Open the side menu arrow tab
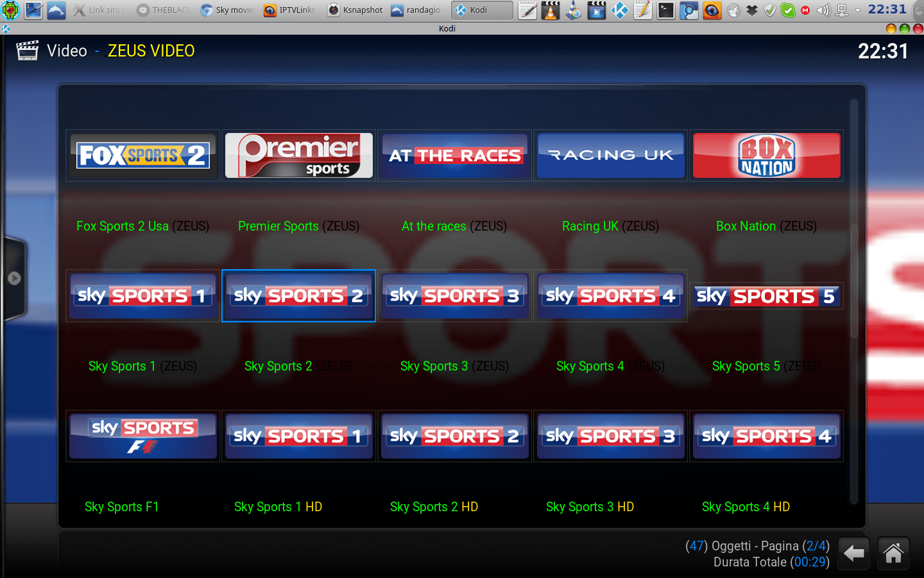This screenshot has height=578, width=924. (x=14, y=278)
